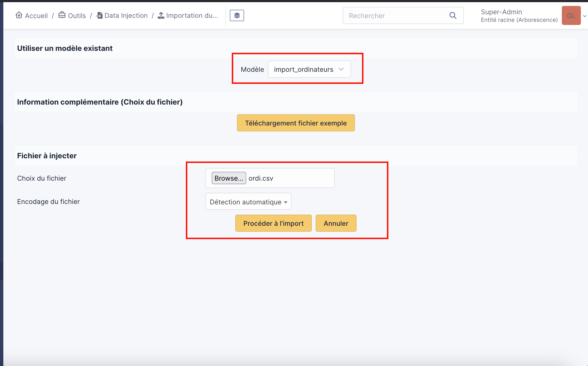
Task: Expand user menu chevron beside GL
Action: [584, 16]
